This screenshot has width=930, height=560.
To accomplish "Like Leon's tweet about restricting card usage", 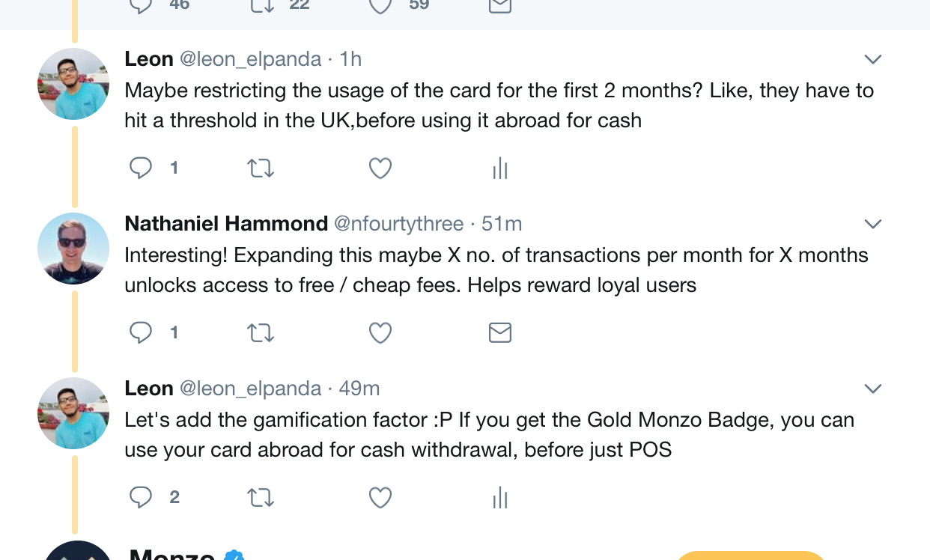I will pyautogui.click(x=380, y=168).
